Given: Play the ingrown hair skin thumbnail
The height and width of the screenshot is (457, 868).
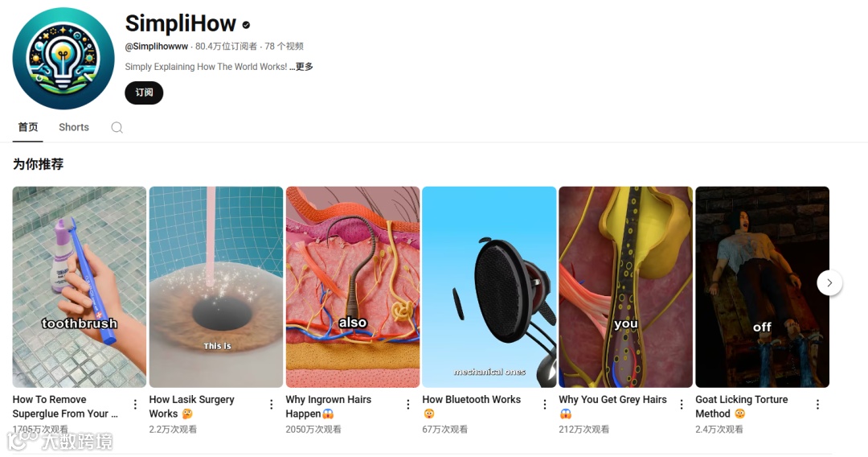Looking at the screenshot, I should (353, 287).
